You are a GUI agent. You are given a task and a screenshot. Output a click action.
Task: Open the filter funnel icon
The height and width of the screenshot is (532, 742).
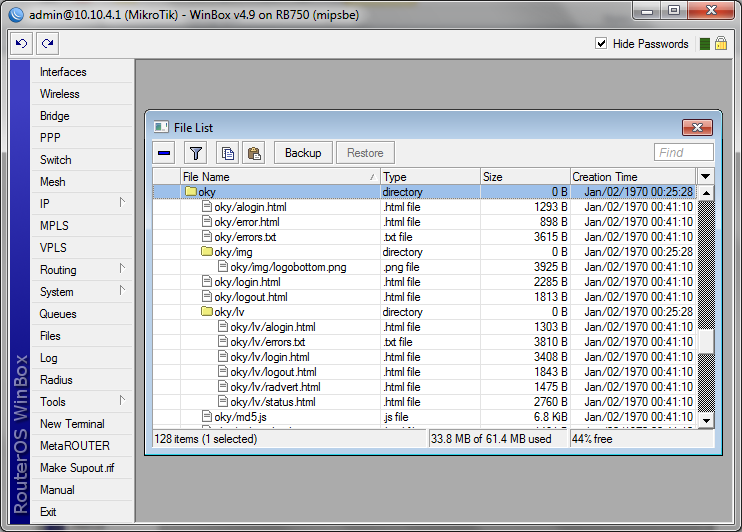(195, 153)
